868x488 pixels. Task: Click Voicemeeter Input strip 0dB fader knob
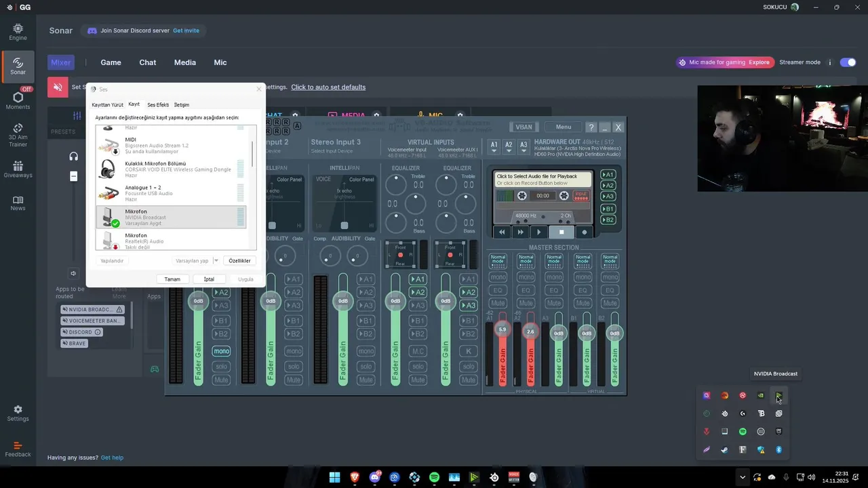coord(395,301)
